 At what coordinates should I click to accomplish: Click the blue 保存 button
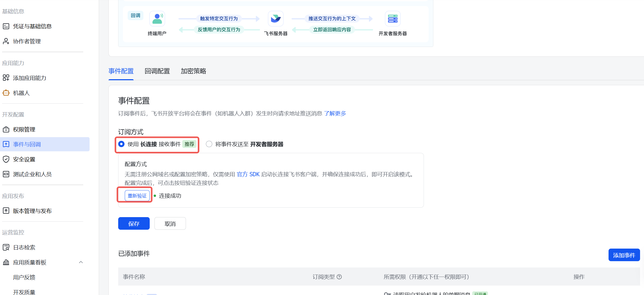[134, 223]
